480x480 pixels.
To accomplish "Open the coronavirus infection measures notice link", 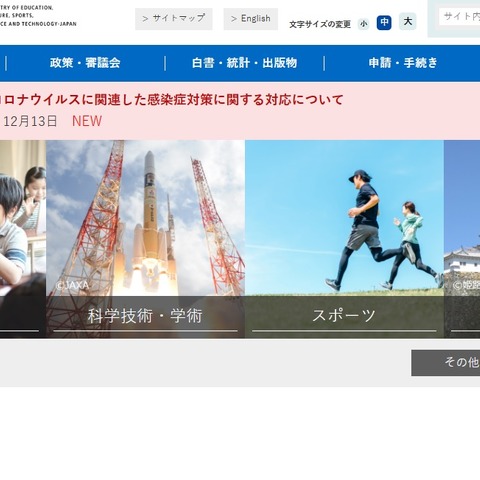I will (x=172, y=100).
